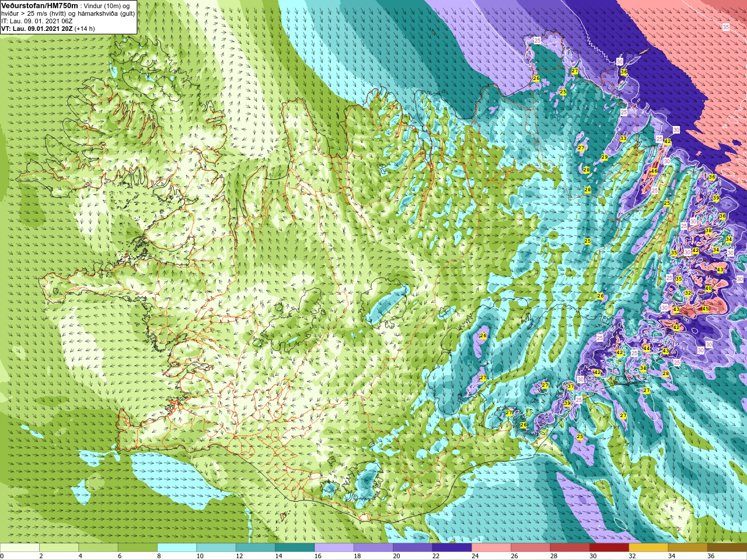Pick the light cyan 8–10 m/s legend swatch
This screenshot has width=747, height=560.
click(x=177, y=548)
